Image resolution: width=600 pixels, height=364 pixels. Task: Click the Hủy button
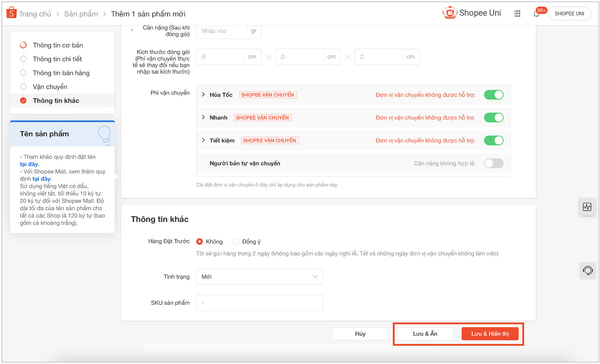(360, 334)
